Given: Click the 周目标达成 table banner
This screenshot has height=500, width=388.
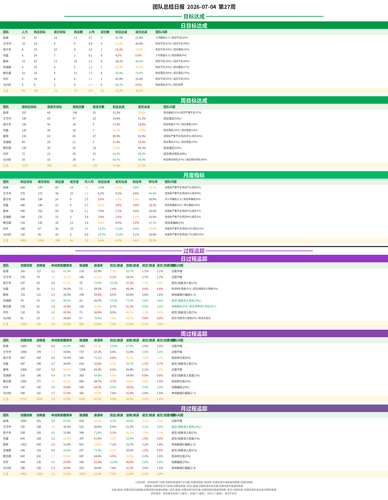Looking at the screenshot, I should 194,100.
